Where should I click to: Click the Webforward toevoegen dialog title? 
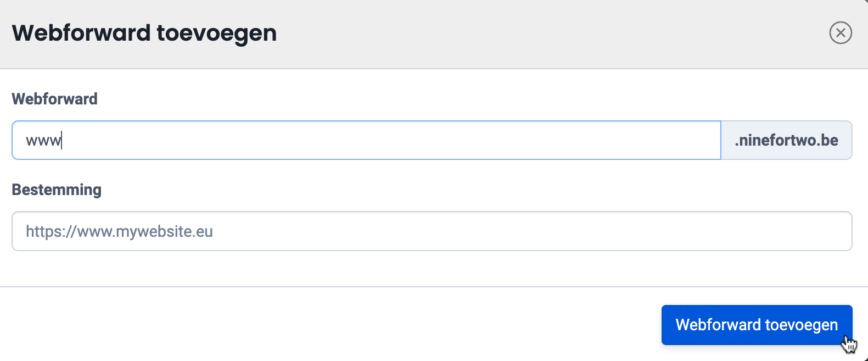coord(144,33)
